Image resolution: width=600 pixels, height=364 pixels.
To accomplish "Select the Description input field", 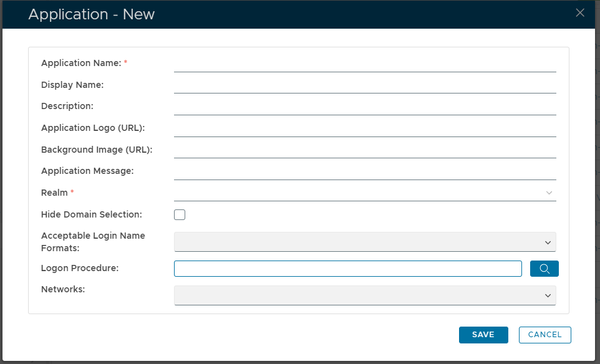I will coord(365,107).
